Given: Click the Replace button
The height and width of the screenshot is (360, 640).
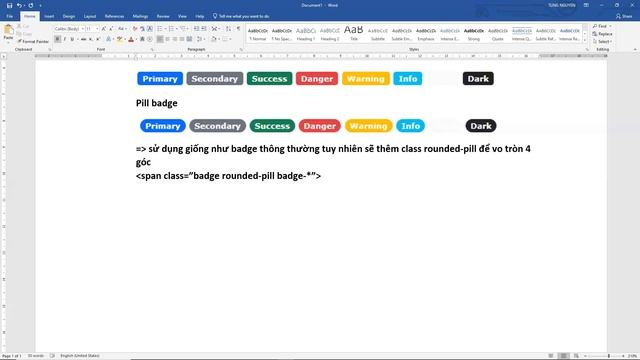Looking at the screenshot, I should [602, 34].
